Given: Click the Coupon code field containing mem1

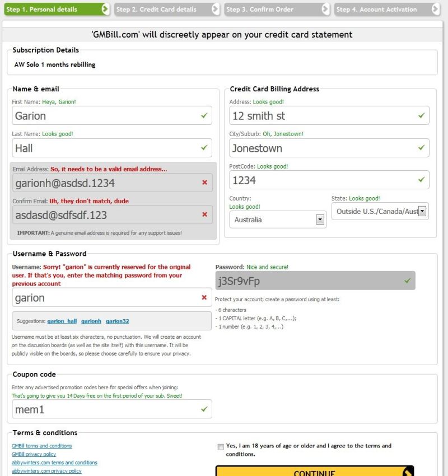Looking at the screenshot, I should [x=112, y=409].
